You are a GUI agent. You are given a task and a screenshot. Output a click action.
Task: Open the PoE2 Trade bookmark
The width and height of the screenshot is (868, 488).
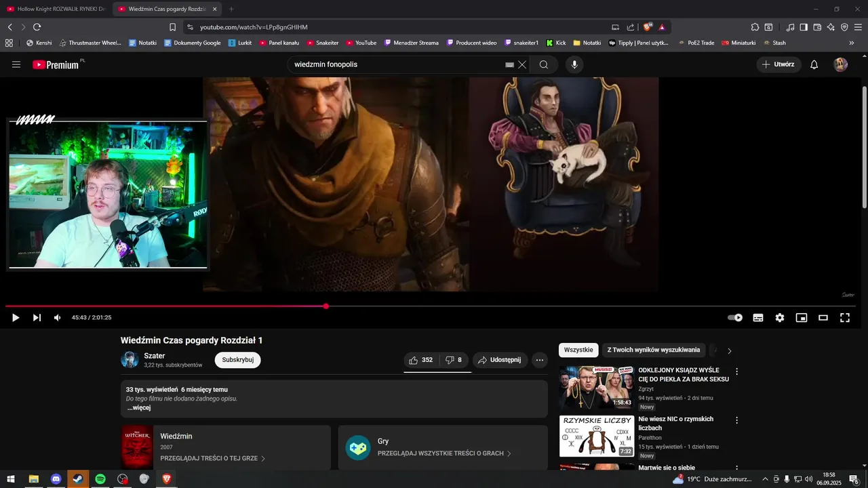(x=696, y=43)
